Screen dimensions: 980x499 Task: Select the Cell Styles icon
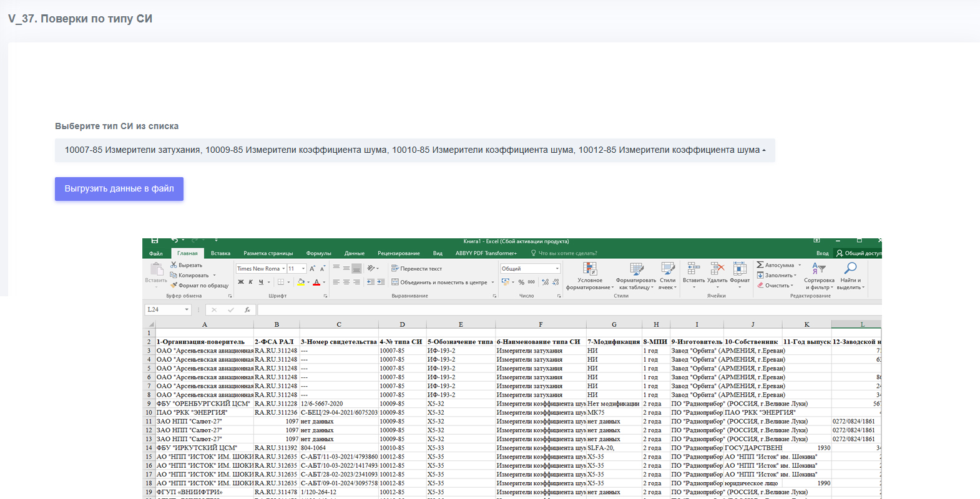[668, 268]
